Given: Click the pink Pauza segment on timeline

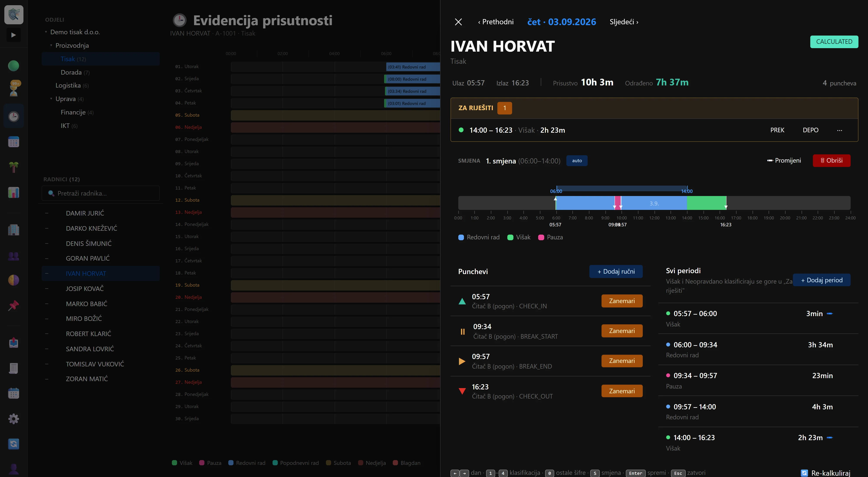Looking at the screenshot, I should [x=617, y=203].
